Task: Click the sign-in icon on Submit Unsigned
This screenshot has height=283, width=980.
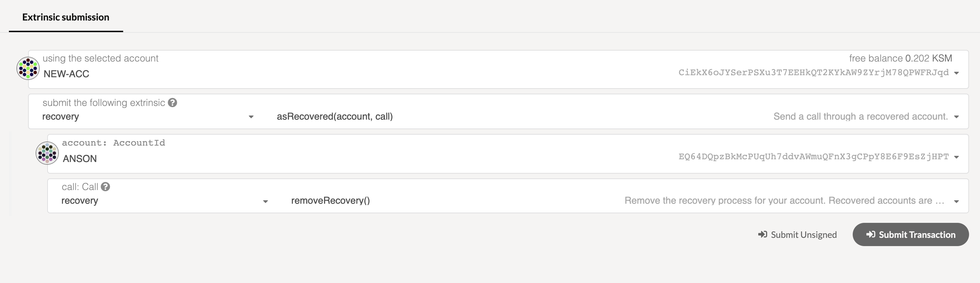Action: (762, 234)
